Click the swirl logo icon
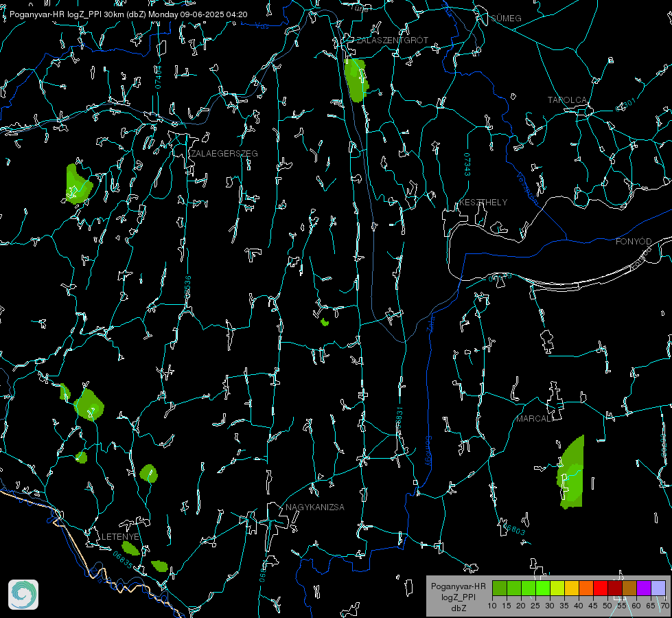 tap(23, 595)
